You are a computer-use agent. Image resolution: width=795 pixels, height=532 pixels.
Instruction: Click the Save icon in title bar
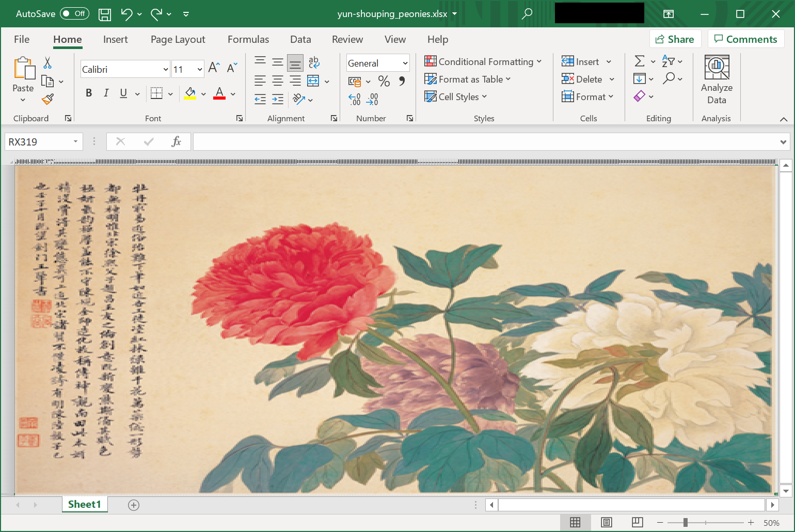click(x=105, y=14)
